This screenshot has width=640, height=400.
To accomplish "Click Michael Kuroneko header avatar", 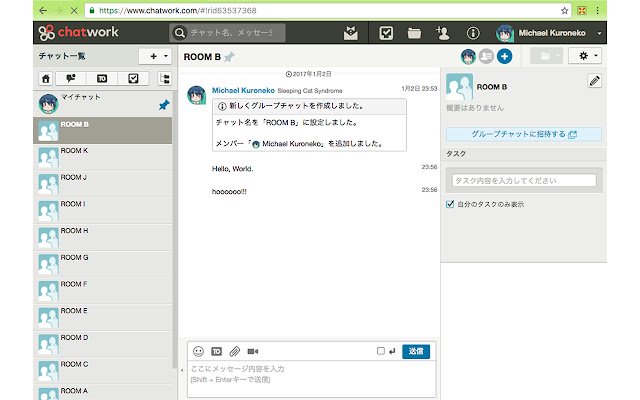I will pos(504,33).
